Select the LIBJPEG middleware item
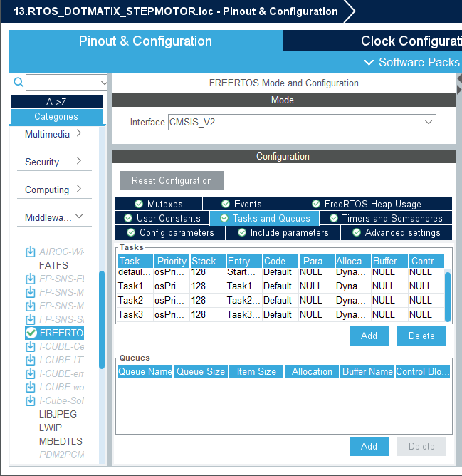Viewport: 462px width, 476px height. tap(58, 414)
